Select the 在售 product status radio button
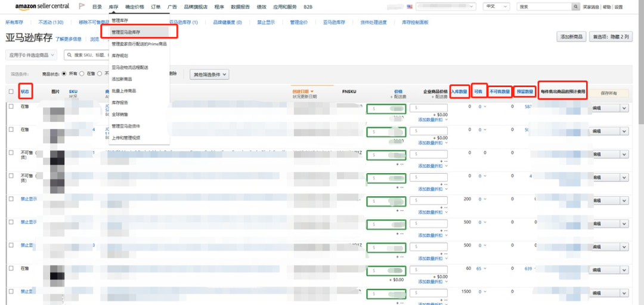 [x=81, y=74]
